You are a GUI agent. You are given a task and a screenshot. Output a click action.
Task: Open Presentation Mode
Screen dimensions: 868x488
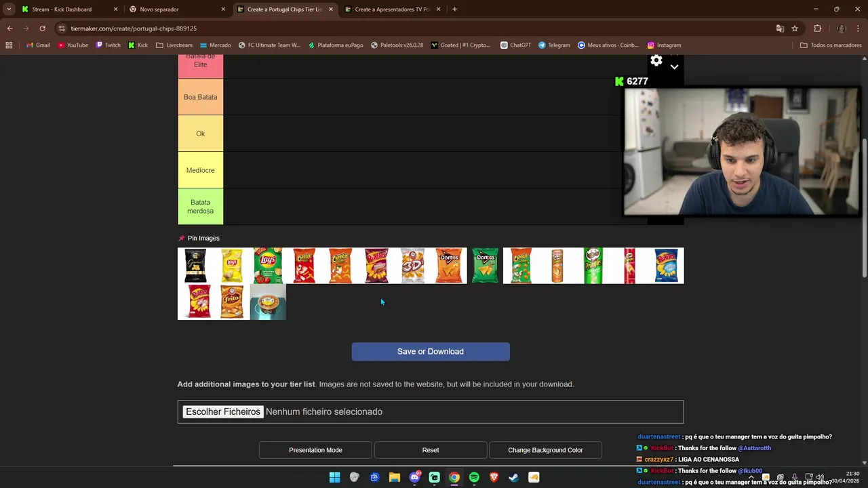[315, 450]
